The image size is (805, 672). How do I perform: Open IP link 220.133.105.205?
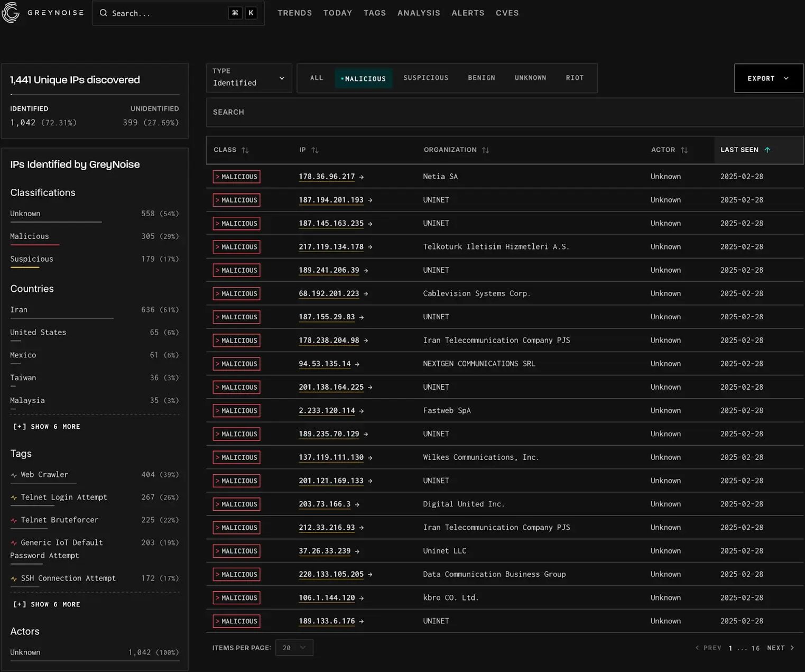331,574
